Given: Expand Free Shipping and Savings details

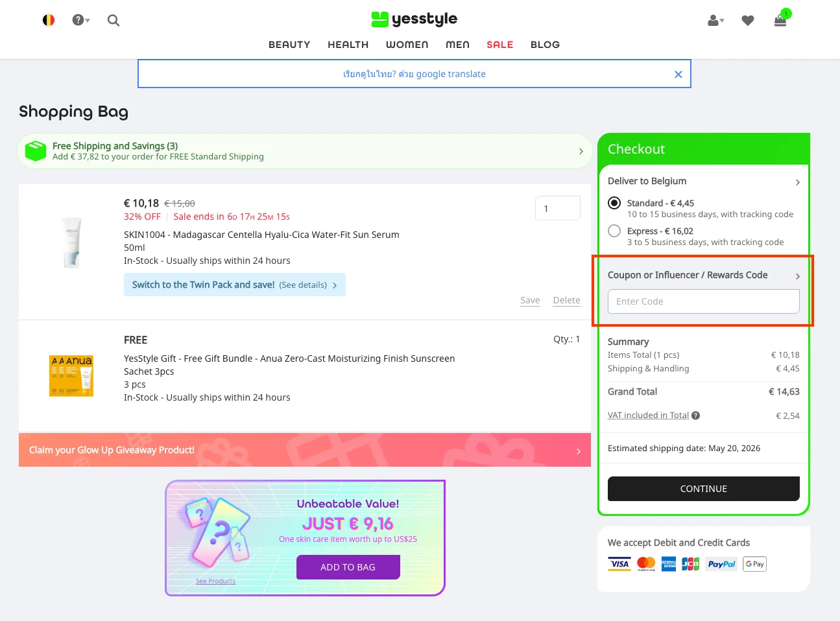Looking at the screenshot, I should click(x=581, y=151).
